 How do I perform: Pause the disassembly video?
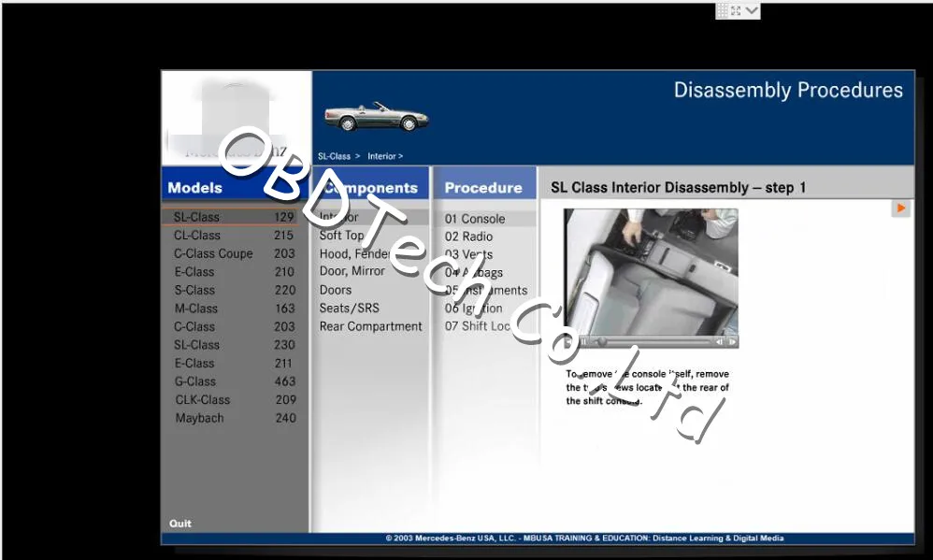[583, 341]
